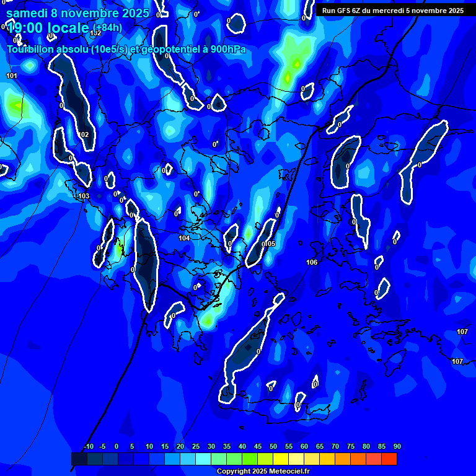The image size is (476, 476).
Task: Click the "-10" value on the legend scale
Action: click(x=88, y=447)
